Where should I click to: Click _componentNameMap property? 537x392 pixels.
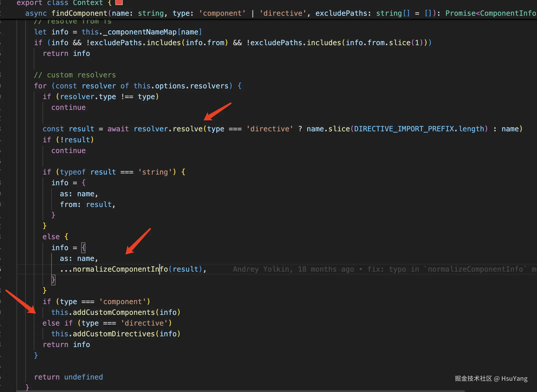[140, 32]
